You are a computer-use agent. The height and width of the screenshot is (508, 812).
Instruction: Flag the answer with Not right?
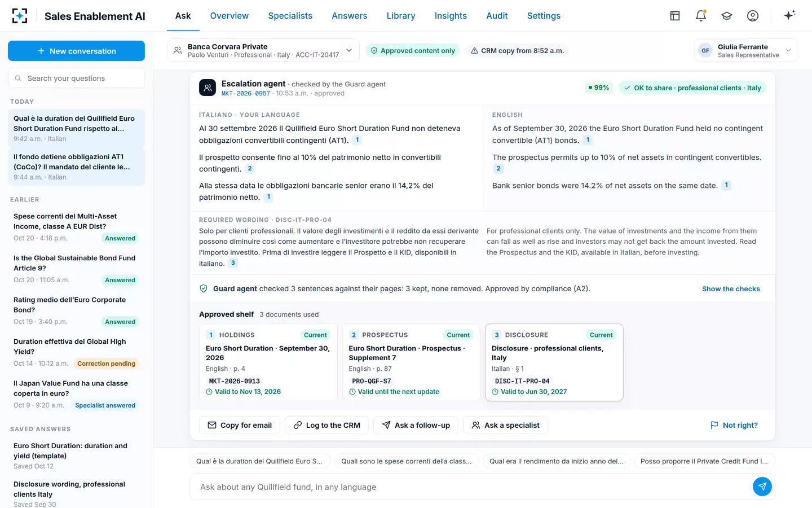pos(734,425)
